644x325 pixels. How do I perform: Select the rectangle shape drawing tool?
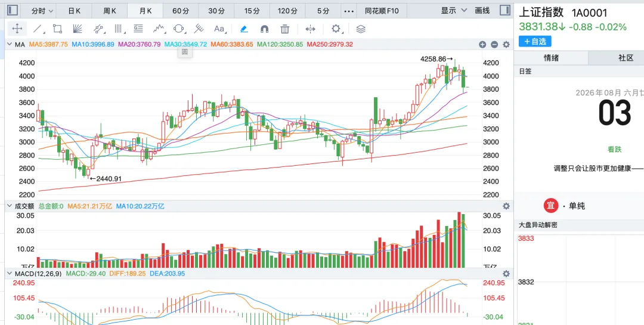(57, 29)
